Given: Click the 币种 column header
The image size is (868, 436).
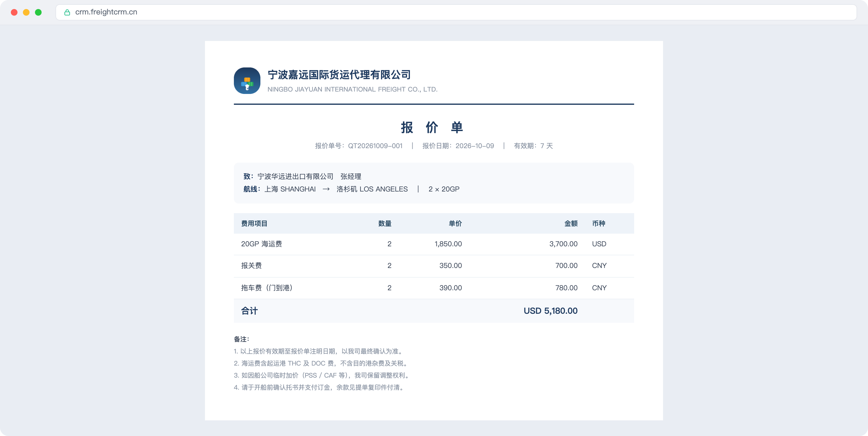Looking at the screenshot, I should click(x=599, y=223).
